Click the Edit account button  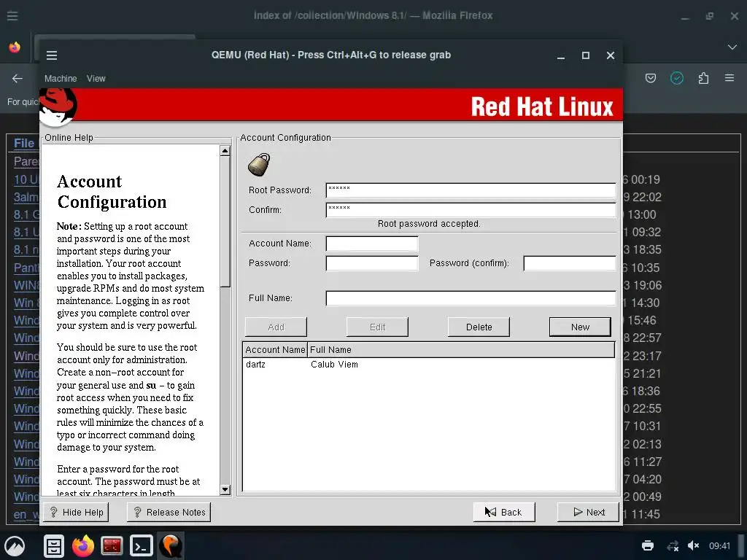click(377, 327)
